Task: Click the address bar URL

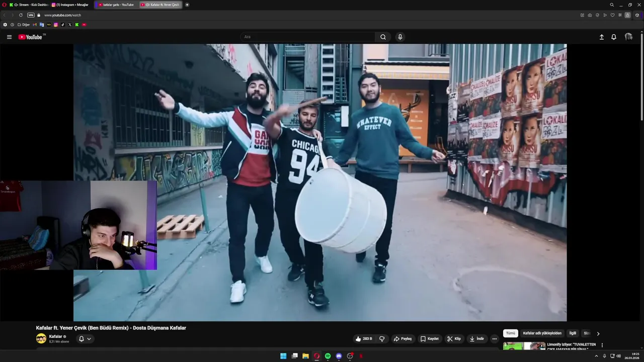Action: pyautogui.click(x=62, y=15)
